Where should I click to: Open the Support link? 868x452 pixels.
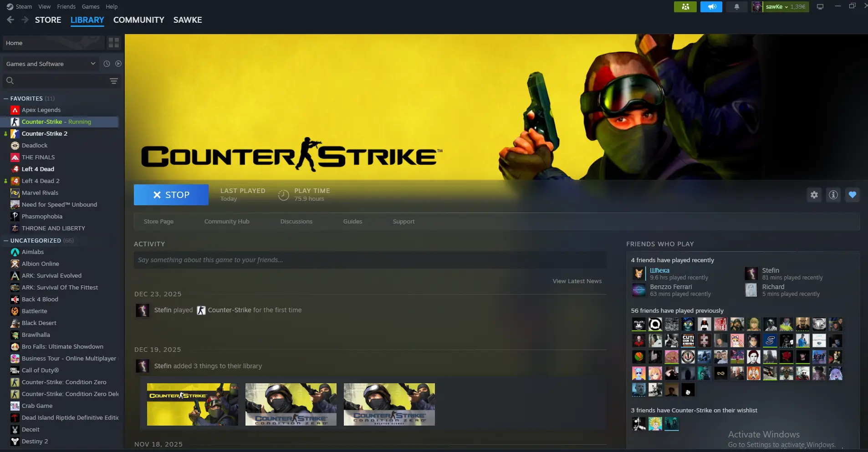pyautogui.click(x=404, y=222)
